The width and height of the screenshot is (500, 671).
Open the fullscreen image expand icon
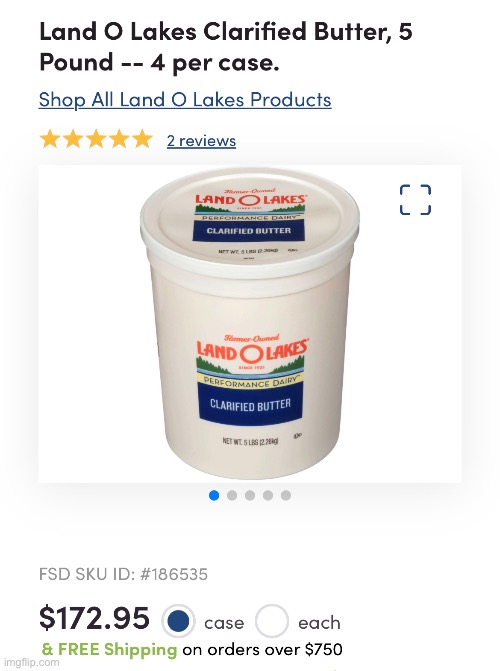[415, 199]
